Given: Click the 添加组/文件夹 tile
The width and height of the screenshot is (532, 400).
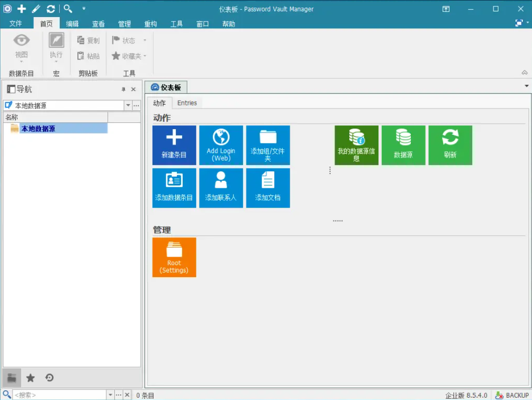Looking at the screenshot, I should point(267,145).
